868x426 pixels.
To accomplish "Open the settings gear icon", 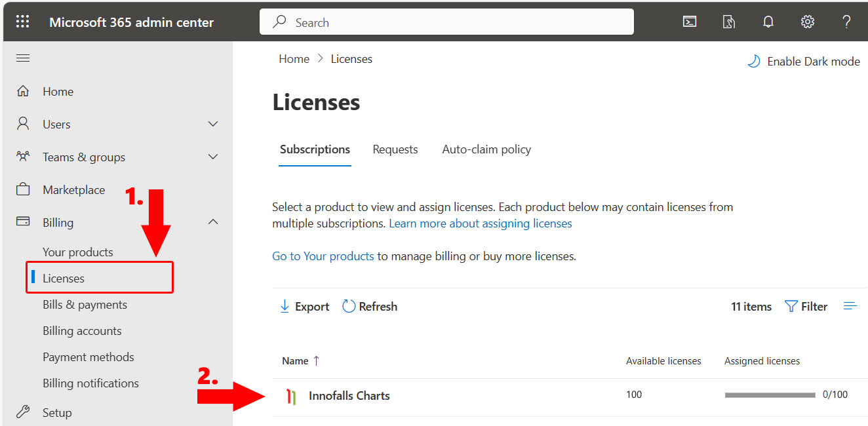I will pos(808,22).
